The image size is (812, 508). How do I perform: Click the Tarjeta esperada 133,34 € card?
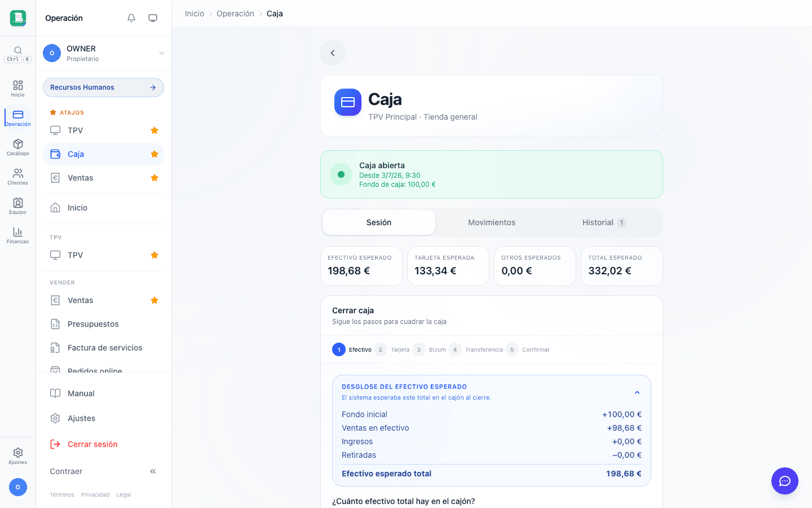click(448, 266)
